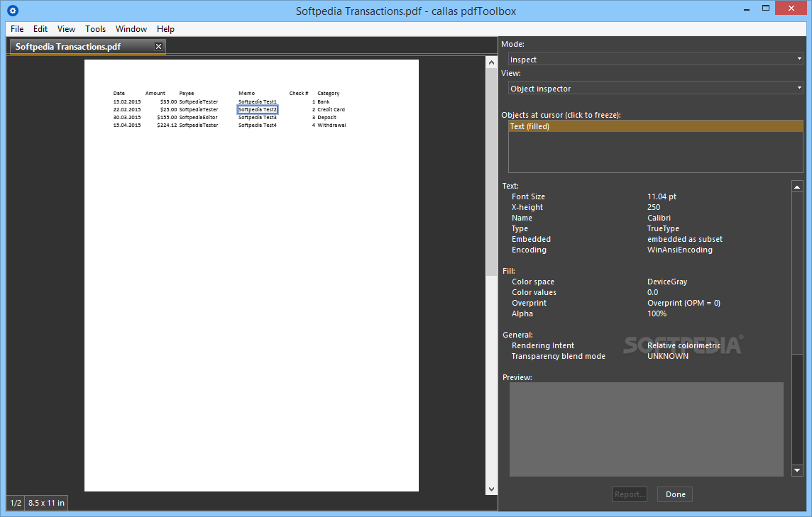The image size is (812, 517).
Task: Click the date 15.04.2015 in the PDF
Action: [x=127, y=126]
